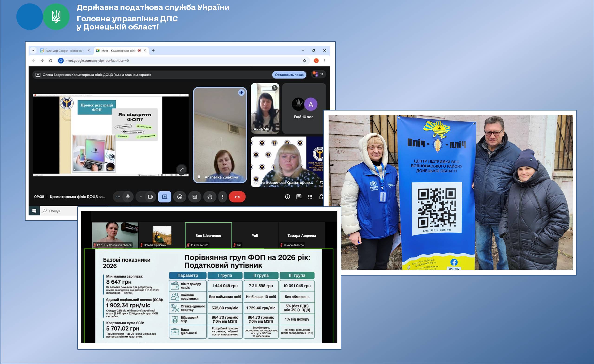
Task: Click the present screen button
Action: (165, 197)
